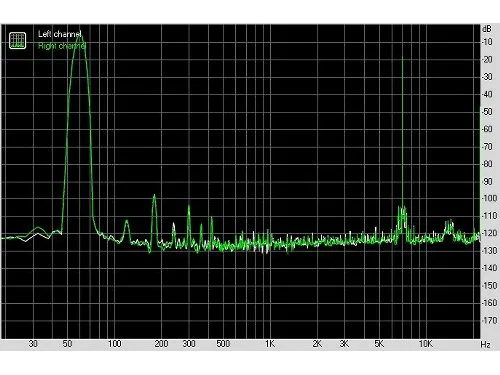Click the 100 Hz frequency axis label
Viewport: 500px width, 375px height.
114,344
